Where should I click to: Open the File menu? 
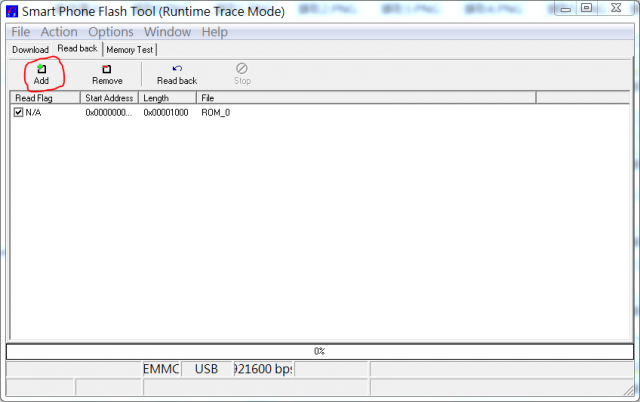click(x=20, y=32)
